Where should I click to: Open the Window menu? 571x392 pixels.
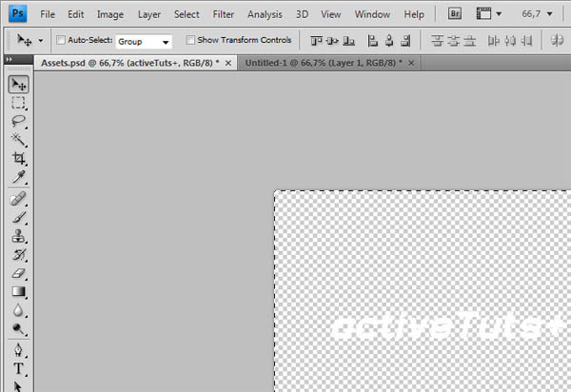pyautogui.click(x=372, y=14)
